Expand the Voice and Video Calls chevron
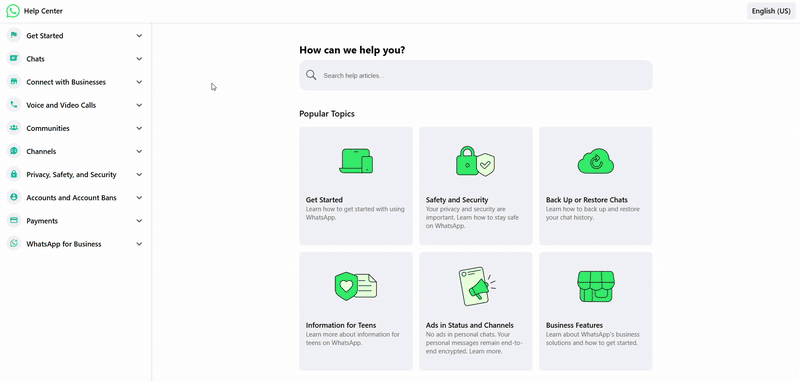 click(139, 105)
